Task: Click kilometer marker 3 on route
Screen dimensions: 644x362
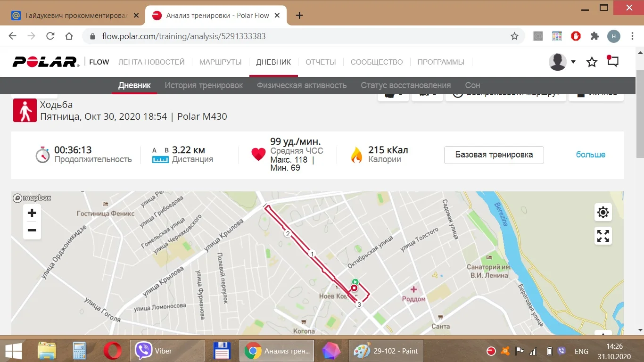Action: [x=359, y=304]
